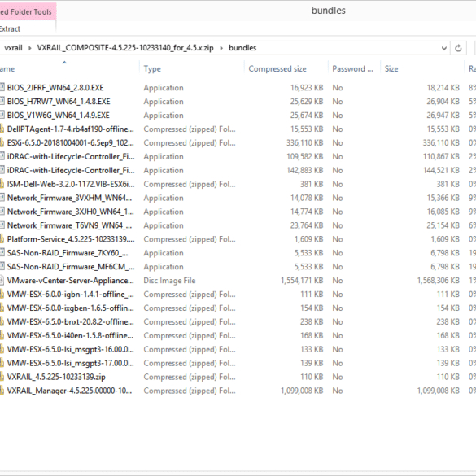
Task: Select the Network_Firmware_T6VN9_WN64 application icon
Action: click(2, 225)
